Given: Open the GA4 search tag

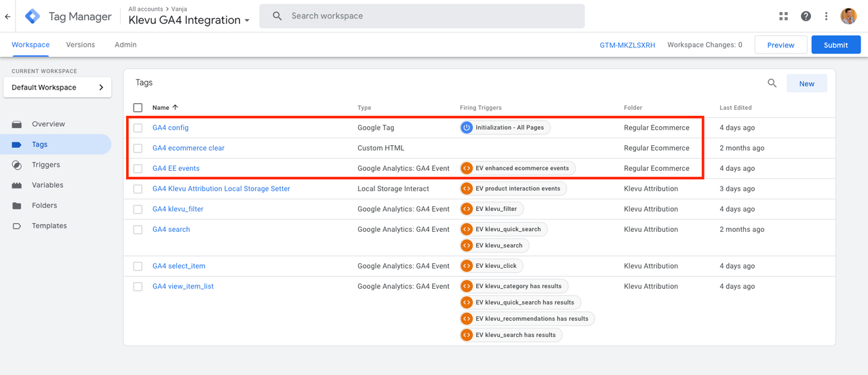Looking at the screenshot, I should (171, 229).
